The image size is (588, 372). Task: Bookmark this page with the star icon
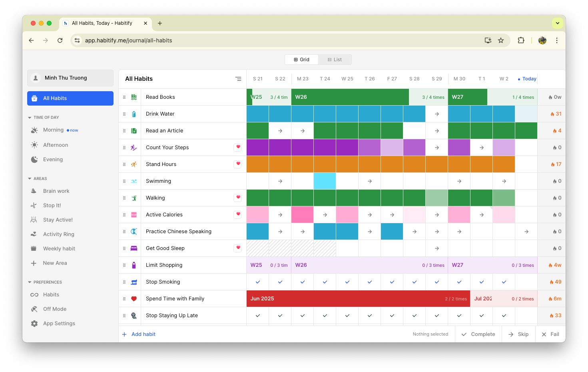coord(501,40)
